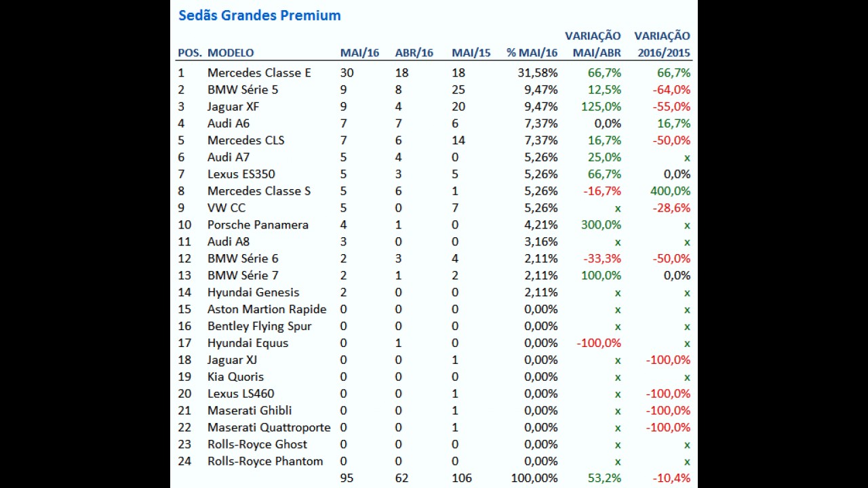
Task: Click the 'MAI/15' column header
Action: (x=471, y=53)
